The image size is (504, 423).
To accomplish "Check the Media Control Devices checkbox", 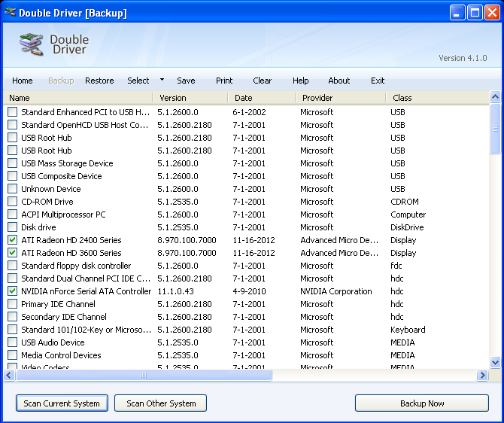I will point(12,355).
